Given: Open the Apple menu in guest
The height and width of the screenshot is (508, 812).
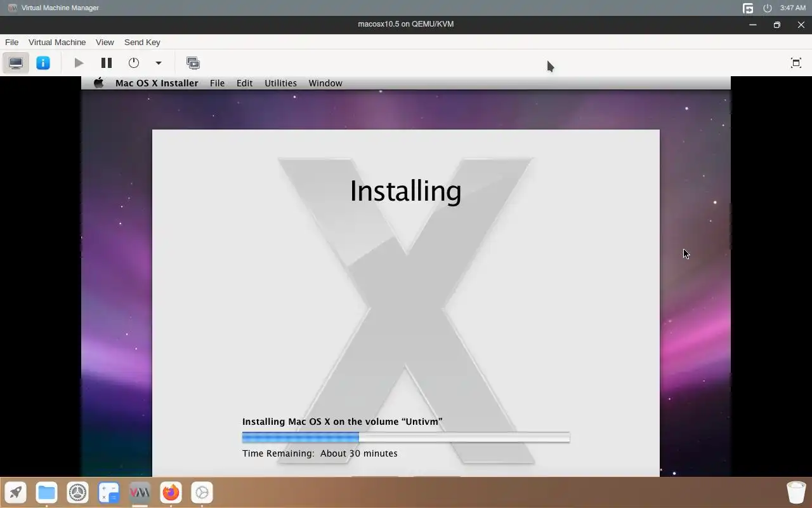Looking at the screenshot, I should tap(98, 83).
